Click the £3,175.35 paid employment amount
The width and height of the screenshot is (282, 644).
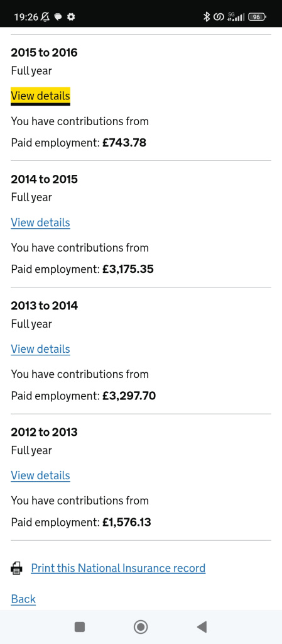click(128, 269)
